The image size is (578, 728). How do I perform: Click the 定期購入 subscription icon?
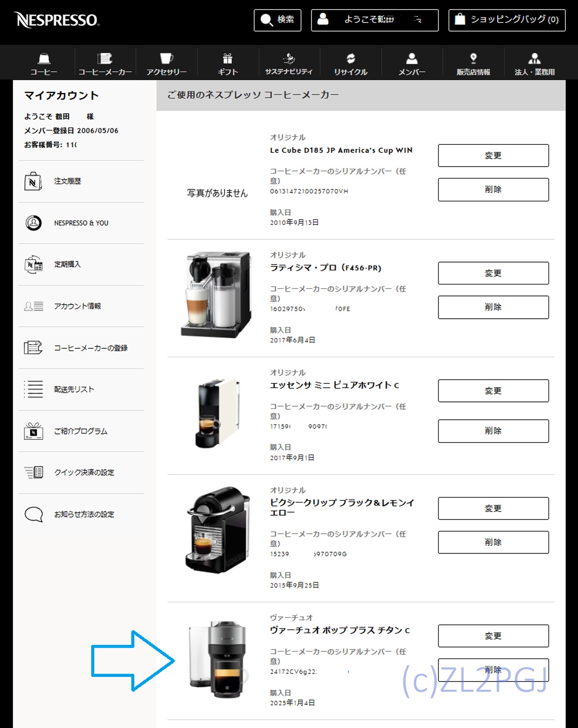pos(34,265)
